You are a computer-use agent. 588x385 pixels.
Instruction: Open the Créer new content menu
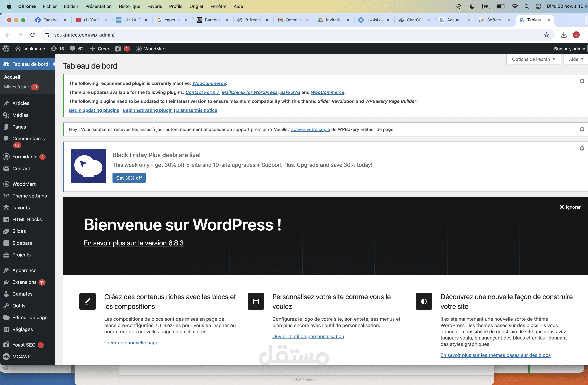(x=100, y=49)
